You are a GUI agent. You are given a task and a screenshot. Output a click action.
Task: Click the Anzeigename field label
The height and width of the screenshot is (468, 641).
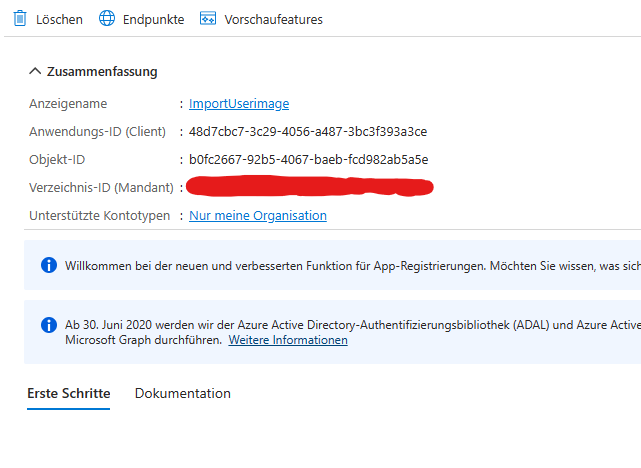pos(68,104)
